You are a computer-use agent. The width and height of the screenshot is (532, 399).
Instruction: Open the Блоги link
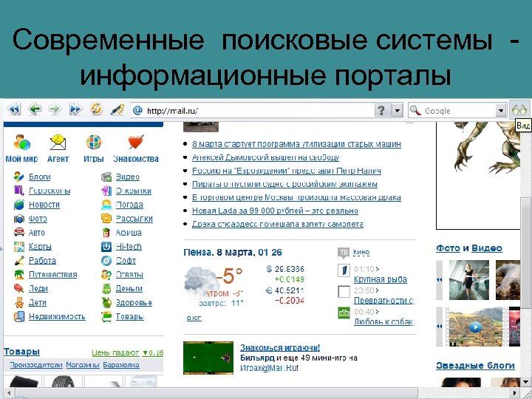coord(39,177)
